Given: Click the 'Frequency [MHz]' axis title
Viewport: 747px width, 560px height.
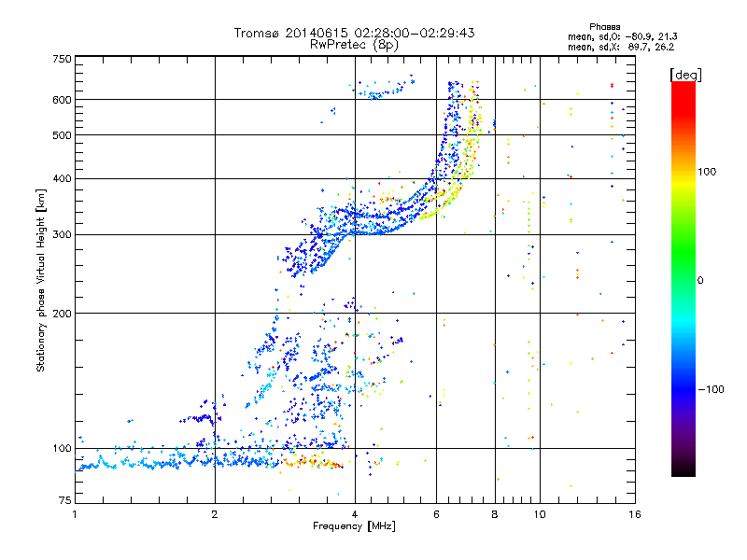Looking at the screenshot, I should click(354, 526).
